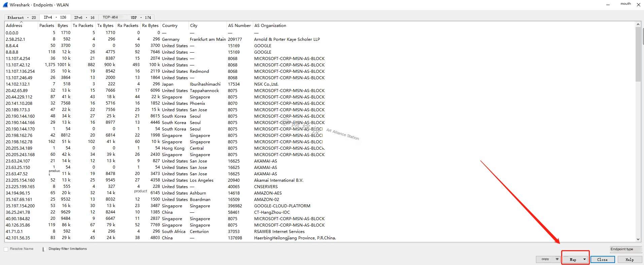Click the AMAZON-AES organization cell

(x=268, y=193)
